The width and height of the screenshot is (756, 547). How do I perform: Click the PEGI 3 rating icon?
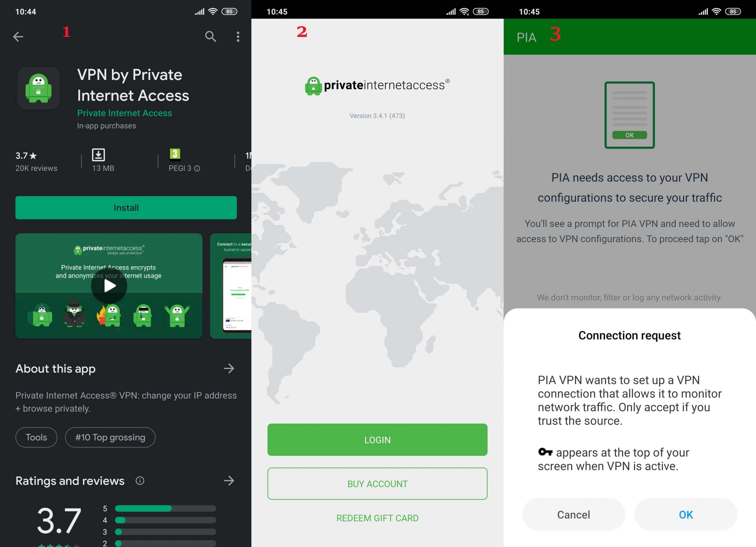pyautogui.click(x=175, y=154)
